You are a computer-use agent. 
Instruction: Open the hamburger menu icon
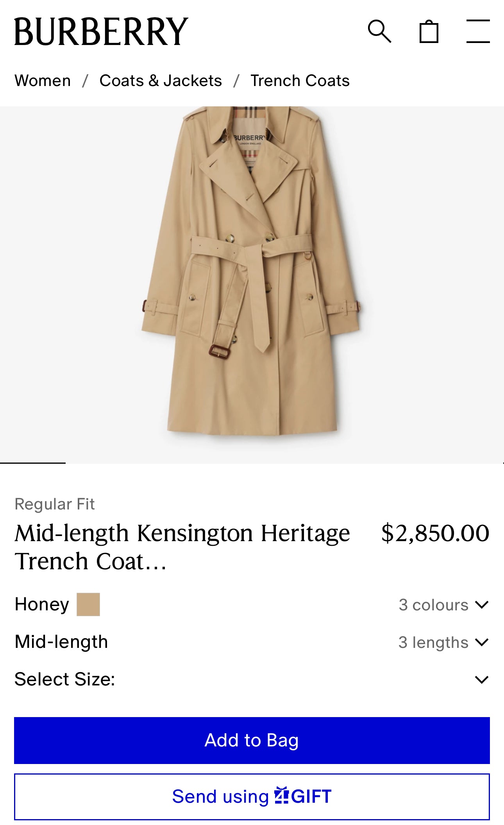pos(478,31)
